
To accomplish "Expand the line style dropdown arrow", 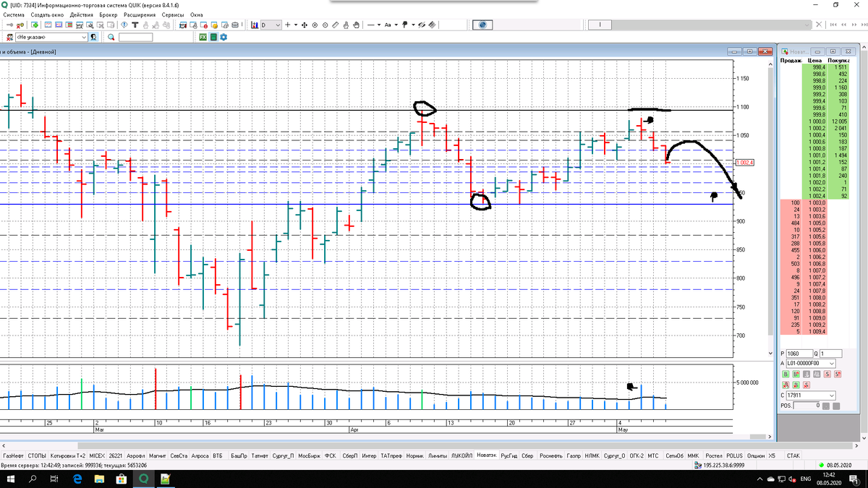I will tap(379, 25).
